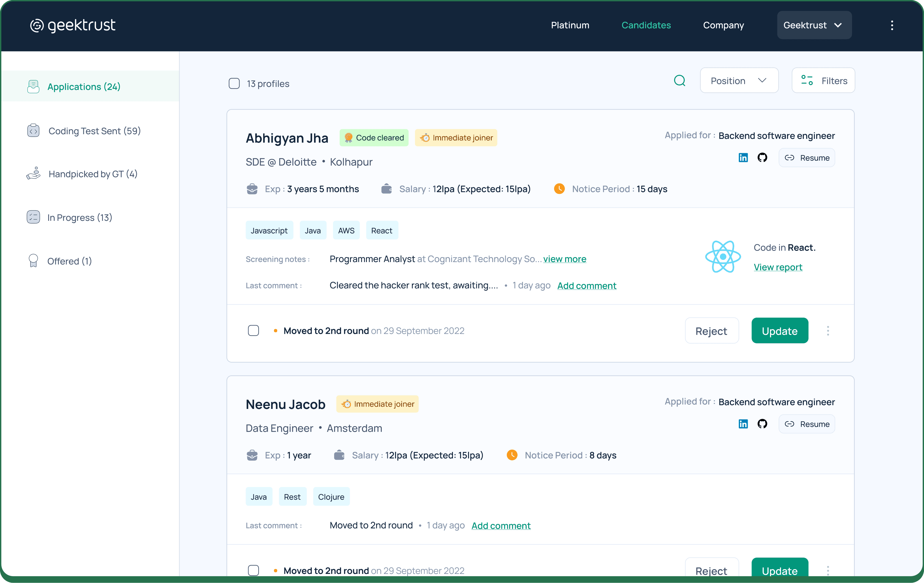Click the Javascript skill tag
The image size is (924, 583).
click(x=269, y=231)
